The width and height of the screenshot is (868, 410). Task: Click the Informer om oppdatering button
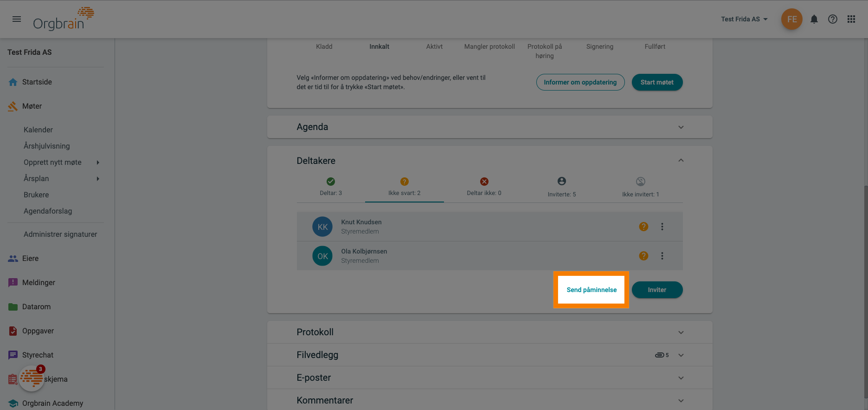[580, 82]
